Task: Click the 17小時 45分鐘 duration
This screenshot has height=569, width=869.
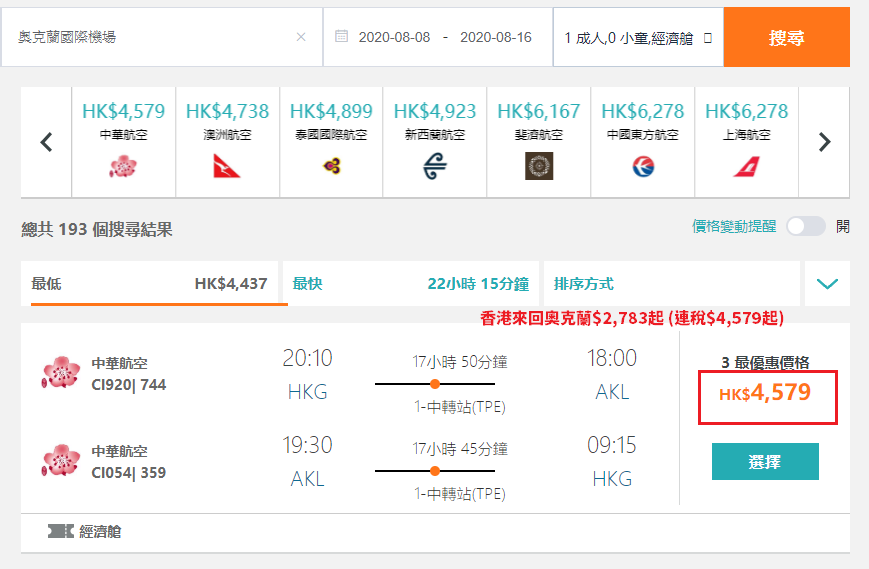Action: point(460,449)
